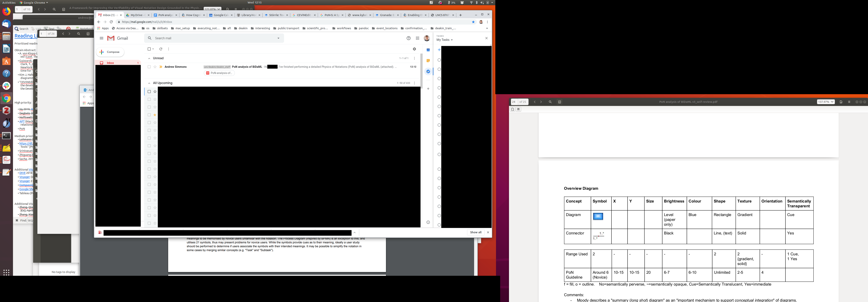
Task: Click the Compose button
Action: click(110, 52)
